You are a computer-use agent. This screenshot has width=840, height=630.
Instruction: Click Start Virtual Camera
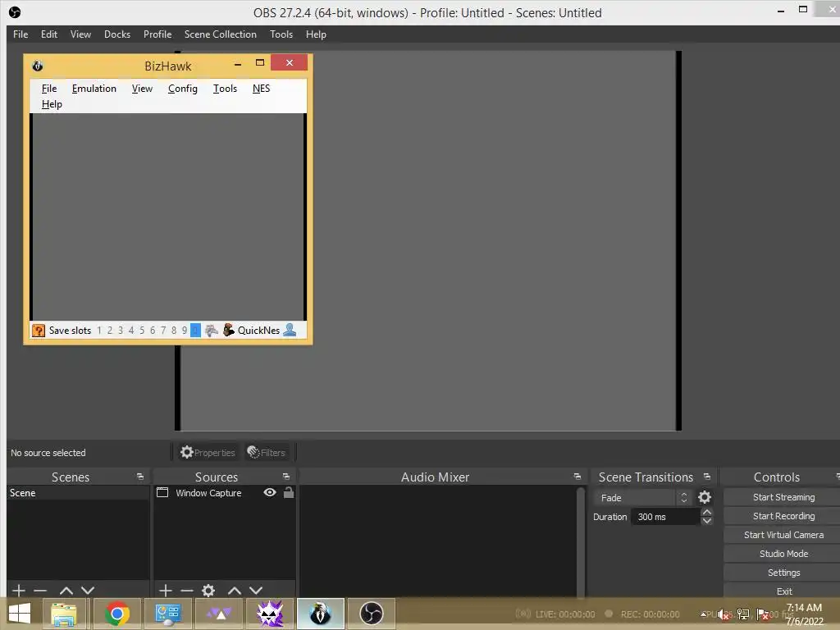[x=783, y=535]
